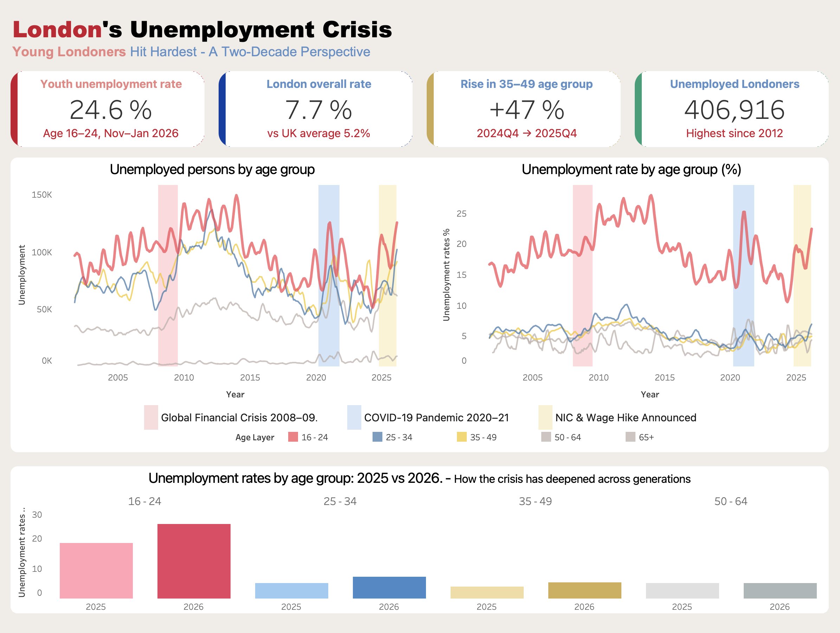Image resolution: width=840 pixels, height=633 pixels.
Task: Click the 65+ legend color swatch
Action: pyautogui.click(x=630, y=437)
